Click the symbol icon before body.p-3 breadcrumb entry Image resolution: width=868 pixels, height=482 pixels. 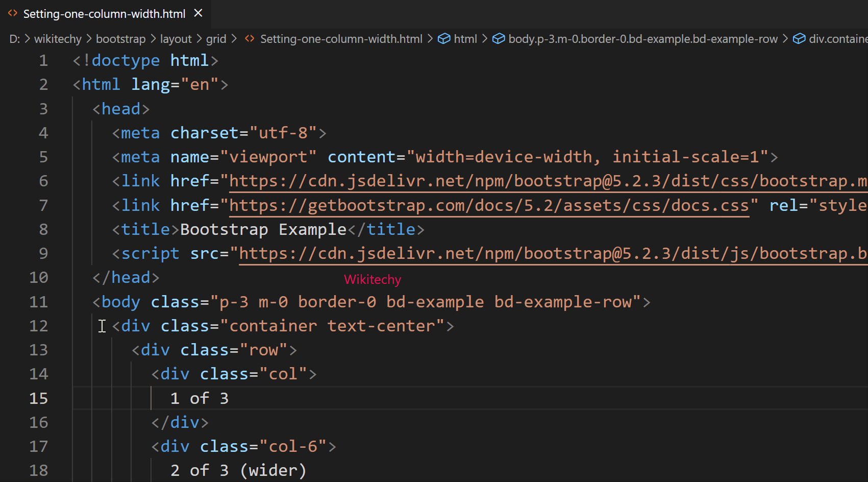click(498, 38)
